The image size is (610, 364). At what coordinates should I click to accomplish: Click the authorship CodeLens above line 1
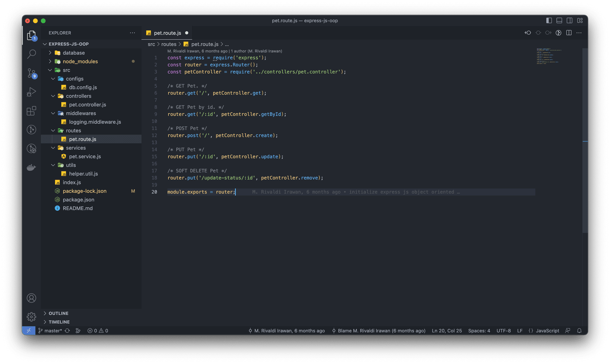(x=225, y=51)
